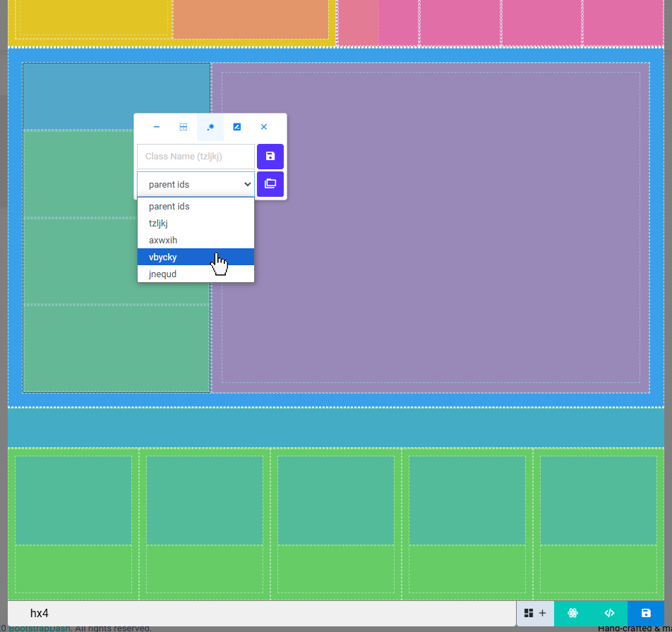The width and height of the screenshot is (672, 632).
Task: Collapse the parent ids dropdown
Action: pyautogui.click(x=196, y=184)
